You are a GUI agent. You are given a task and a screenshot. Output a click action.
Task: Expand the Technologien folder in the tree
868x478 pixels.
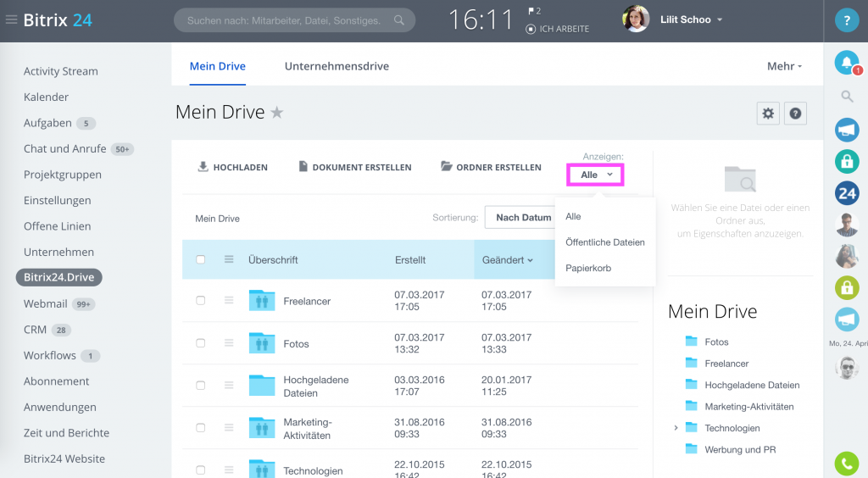pyautogui.click(x=676, y=428)
